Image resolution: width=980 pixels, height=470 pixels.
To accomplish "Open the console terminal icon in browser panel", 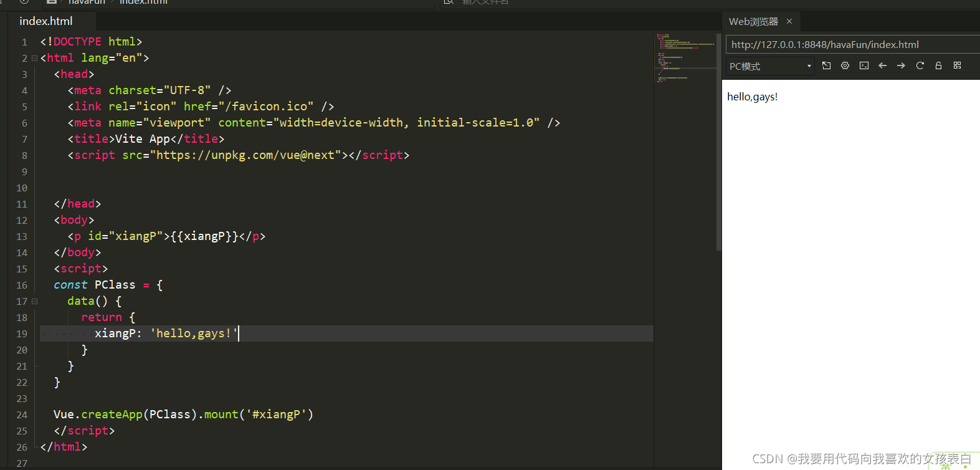I will (x=863, y=65).
